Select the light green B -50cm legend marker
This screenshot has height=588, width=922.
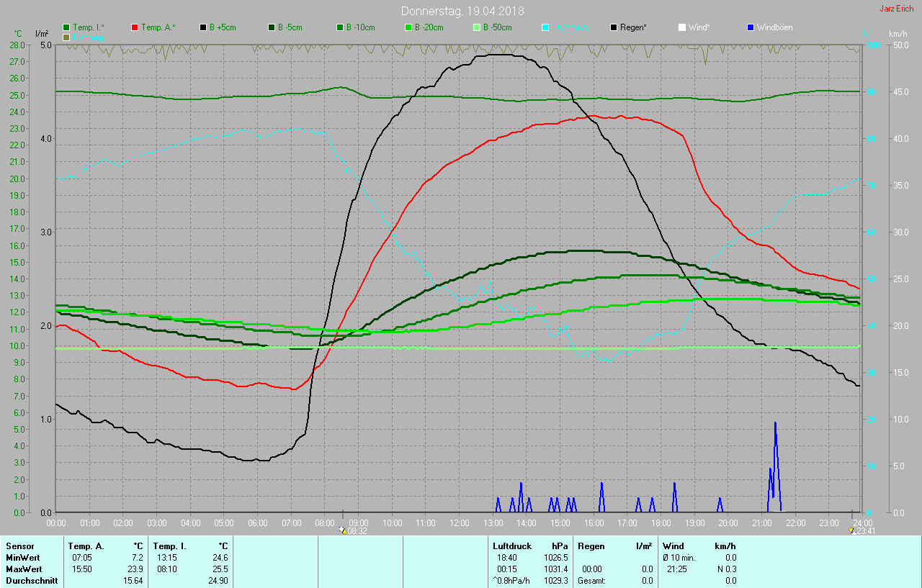point(477,27)
